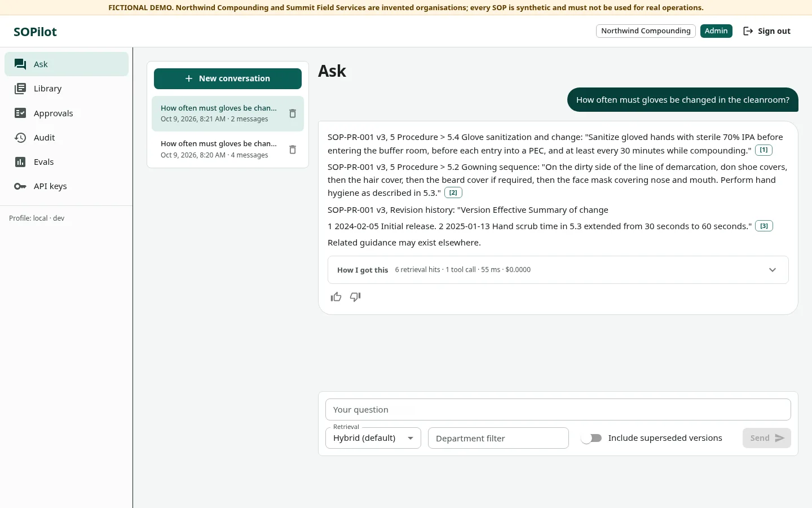The height and width of the screenshot is (508, 812).
Task: Click the Profile: local · dev text
Action: tap(37, 218)
